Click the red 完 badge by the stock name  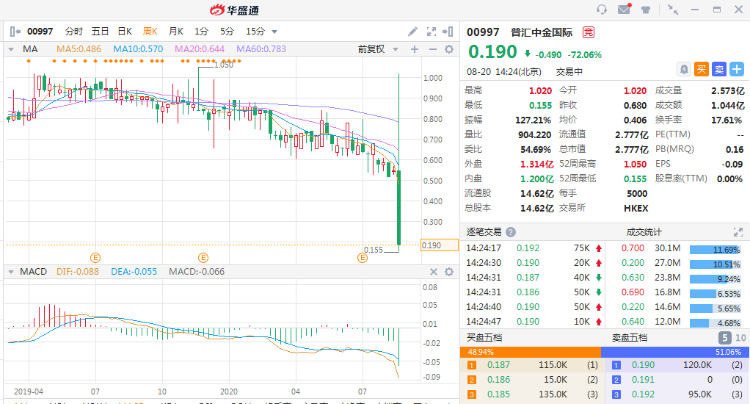(x=588, y=33)
